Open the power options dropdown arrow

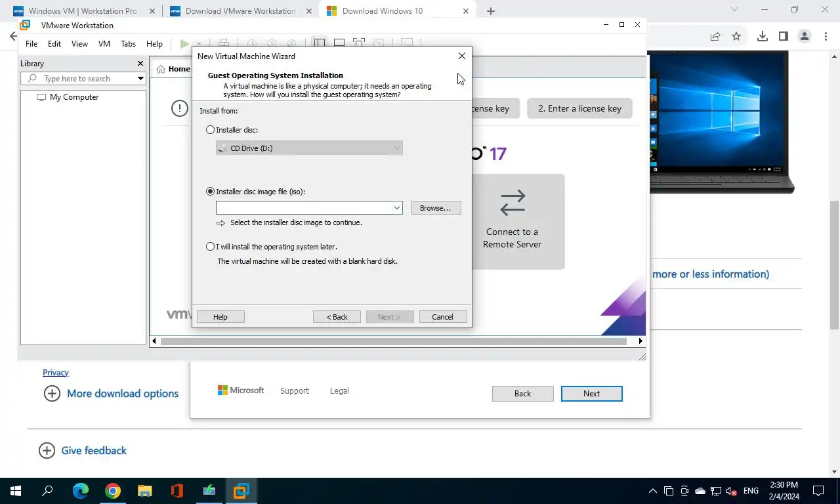199,44
